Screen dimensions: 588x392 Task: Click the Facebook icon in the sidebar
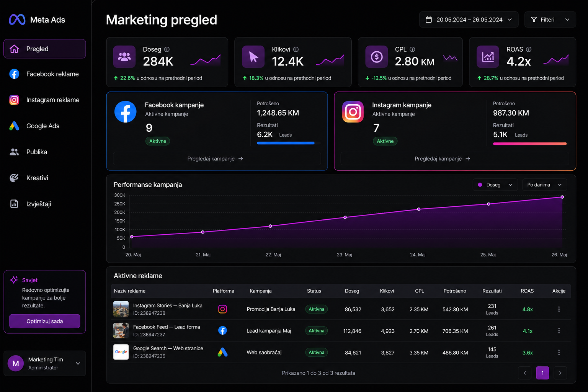(x=14, y=74)
